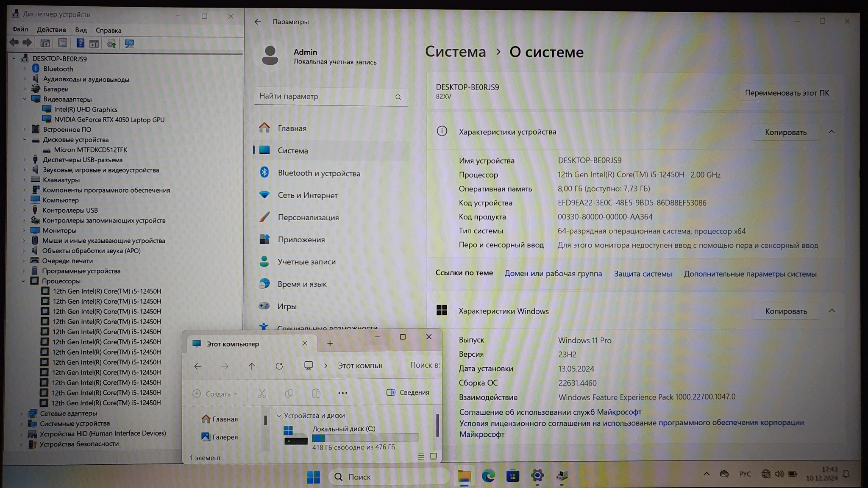Open the Защита системы link
Screen dimensions: 868x488
tap(643, 274)
